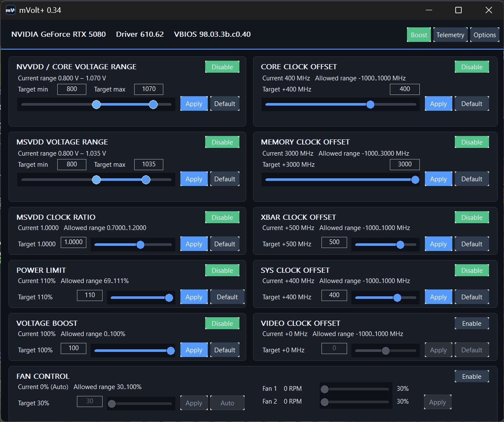This screenshot has height=422, width=504.
Task: Click Core Clock Offset input showing 400
Action: tap(405, 89)
